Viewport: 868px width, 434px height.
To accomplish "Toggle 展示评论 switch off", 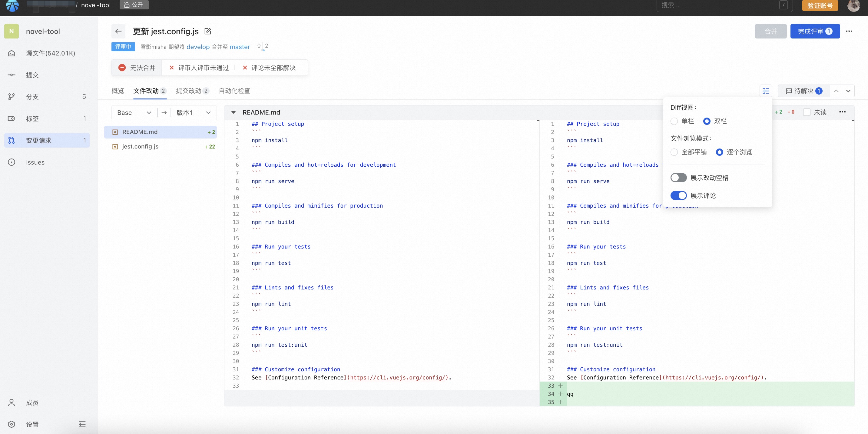I will pos(678,195).
